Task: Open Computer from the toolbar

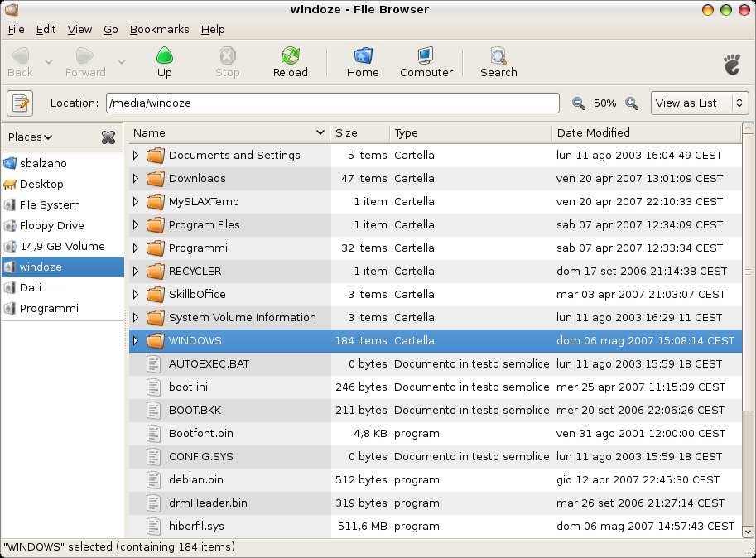Action: [x=426, y=62]
